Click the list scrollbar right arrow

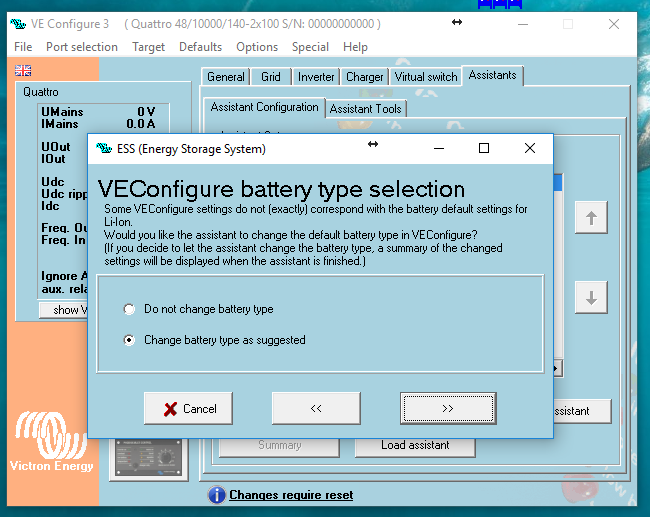tap(558, 369)
